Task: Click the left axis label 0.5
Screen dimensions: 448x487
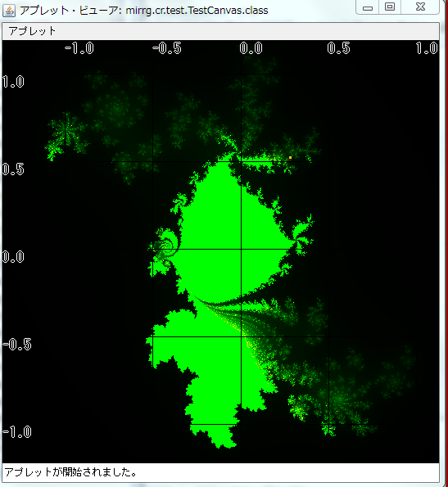Action: pos(13,169)
